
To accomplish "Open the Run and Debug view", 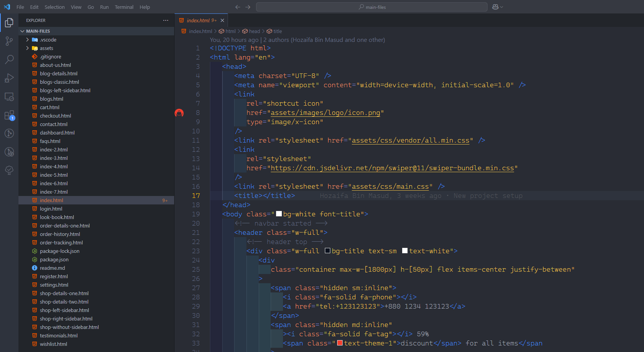I will click(x=9, y=78).
